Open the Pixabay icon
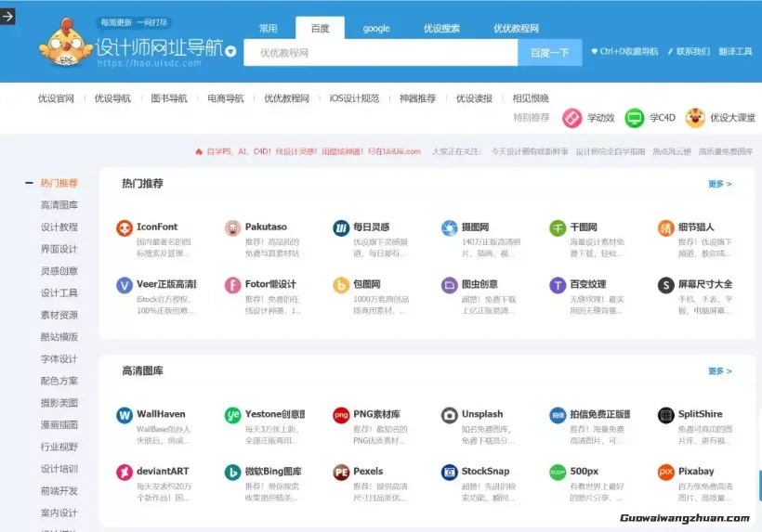The height and width of the screenshot is (532, 762). click(666, 473)
